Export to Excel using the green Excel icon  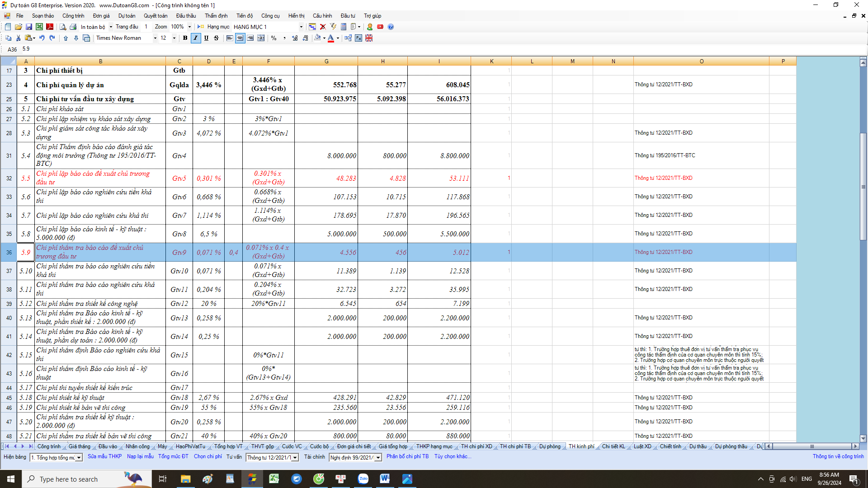[39, 27]
